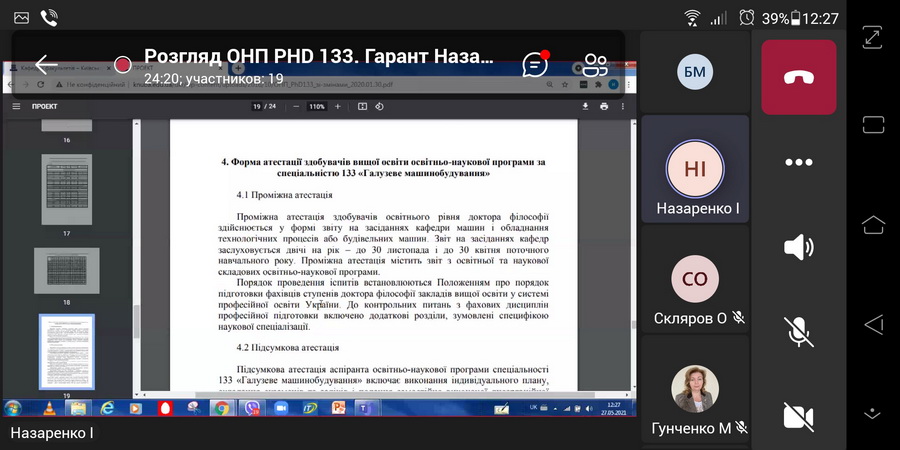This screenshot has height=450, width=900.
Task: Open the meeting chat
Action: (536, 65)
